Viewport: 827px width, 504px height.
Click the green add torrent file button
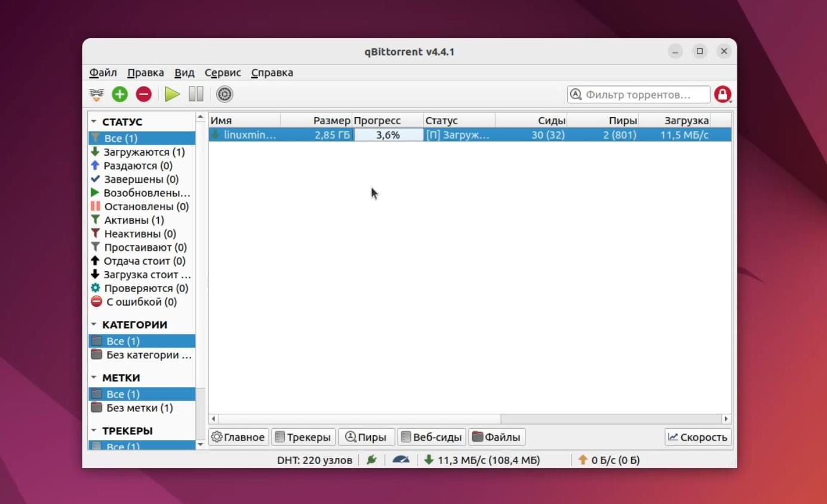120,94
